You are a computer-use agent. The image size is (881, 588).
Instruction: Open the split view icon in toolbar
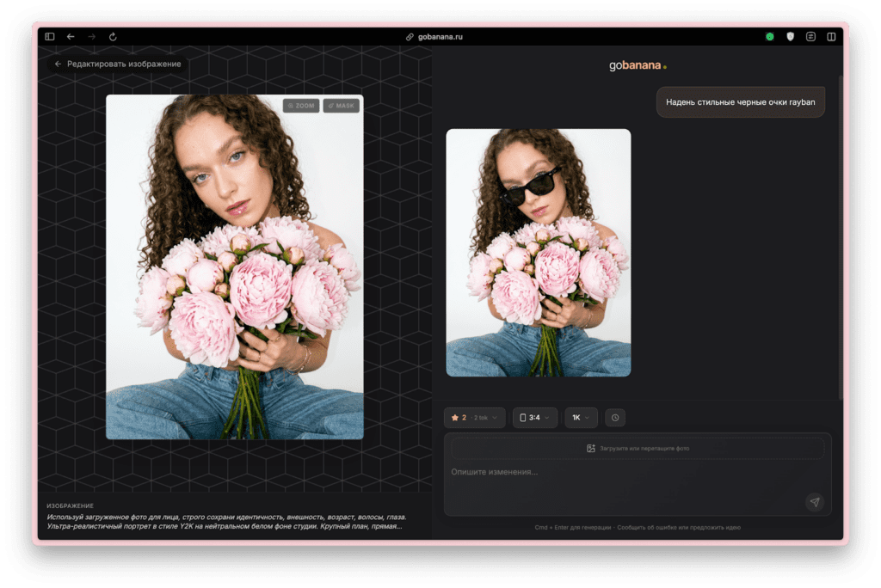click(831, 37)
